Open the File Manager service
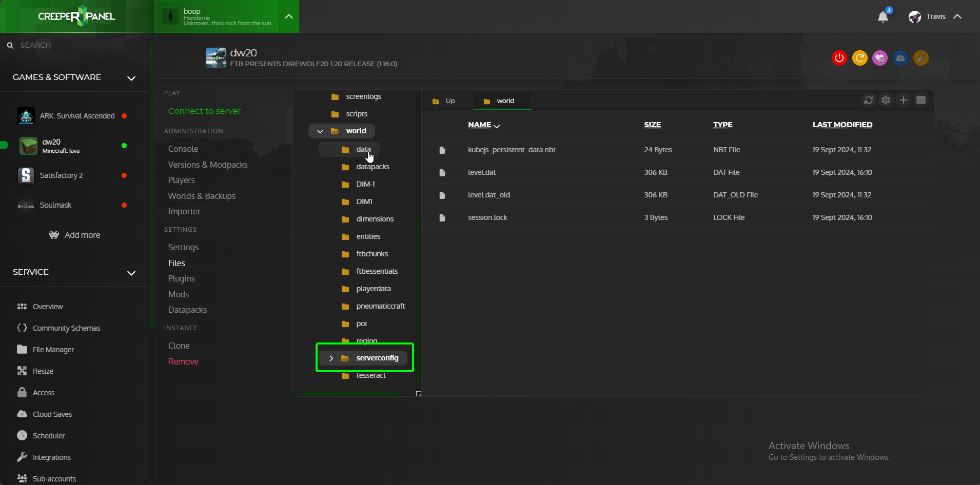The width and height of the screenshot is (980, 485). (53, 350)
